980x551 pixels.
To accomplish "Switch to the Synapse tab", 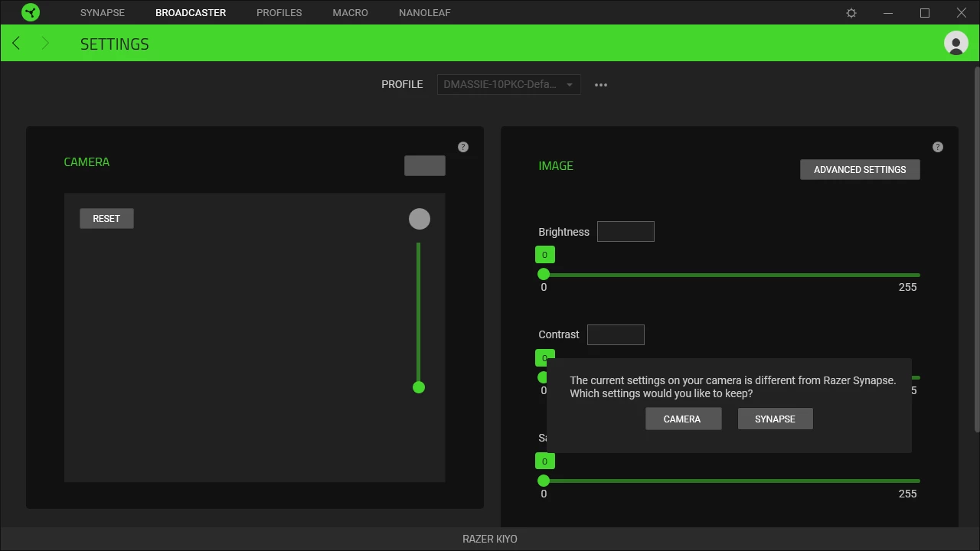I will point(103,13).
